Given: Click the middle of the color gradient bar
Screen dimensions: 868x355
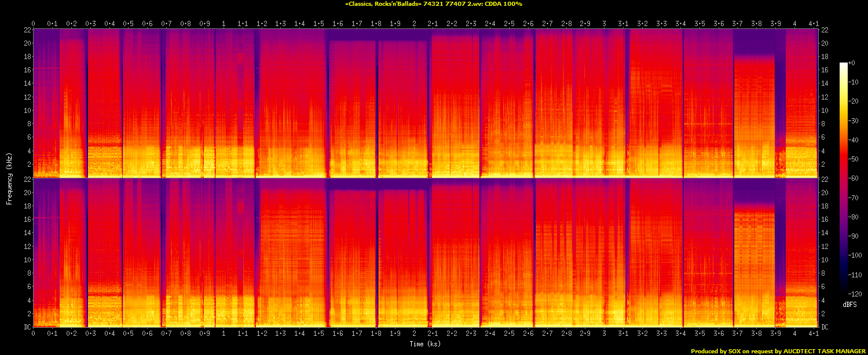Looking at the screenshot, I should (x=843, y=178).
